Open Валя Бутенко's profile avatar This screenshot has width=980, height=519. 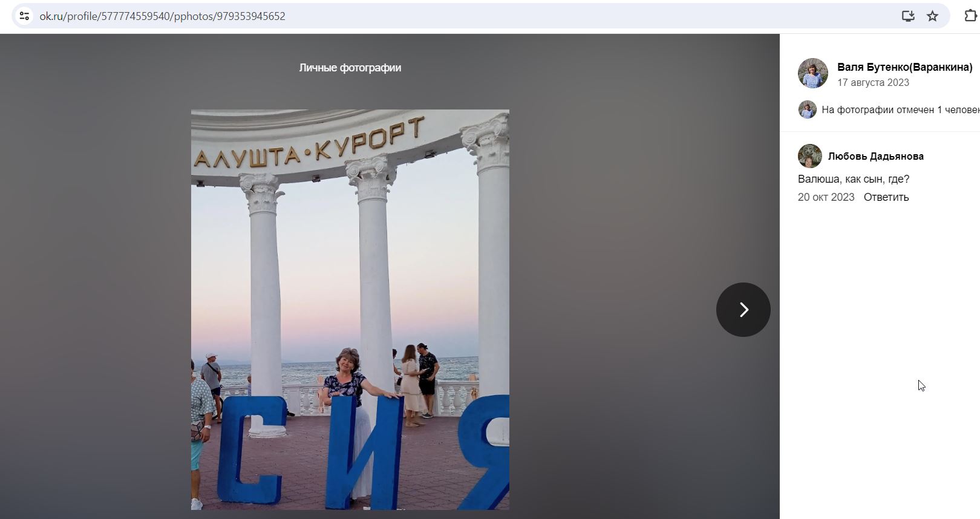[x=813, y=73]
